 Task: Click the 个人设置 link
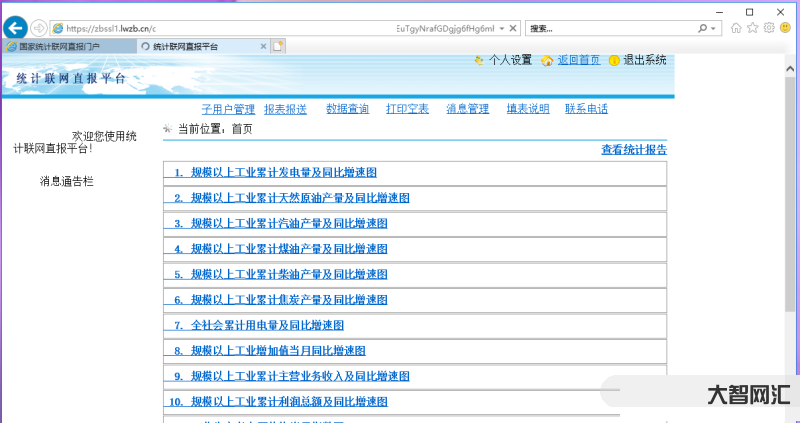tap(510, 60)
